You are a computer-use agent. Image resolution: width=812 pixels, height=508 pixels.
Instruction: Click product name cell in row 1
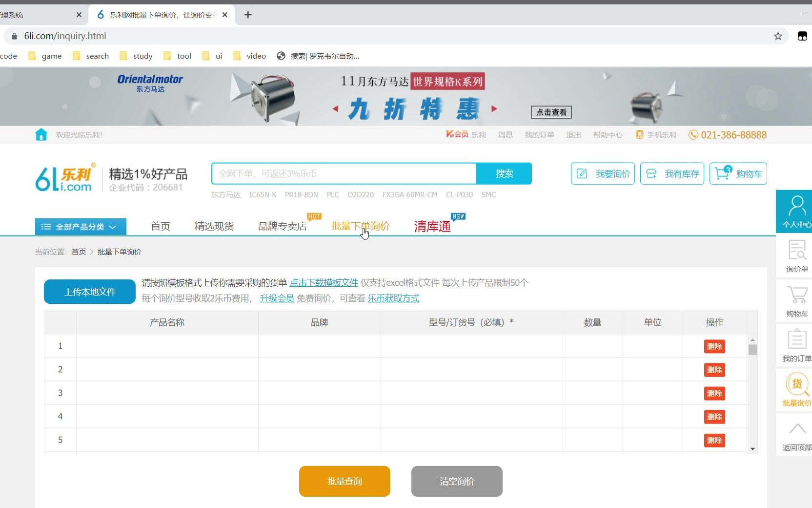tap(167, 346)
